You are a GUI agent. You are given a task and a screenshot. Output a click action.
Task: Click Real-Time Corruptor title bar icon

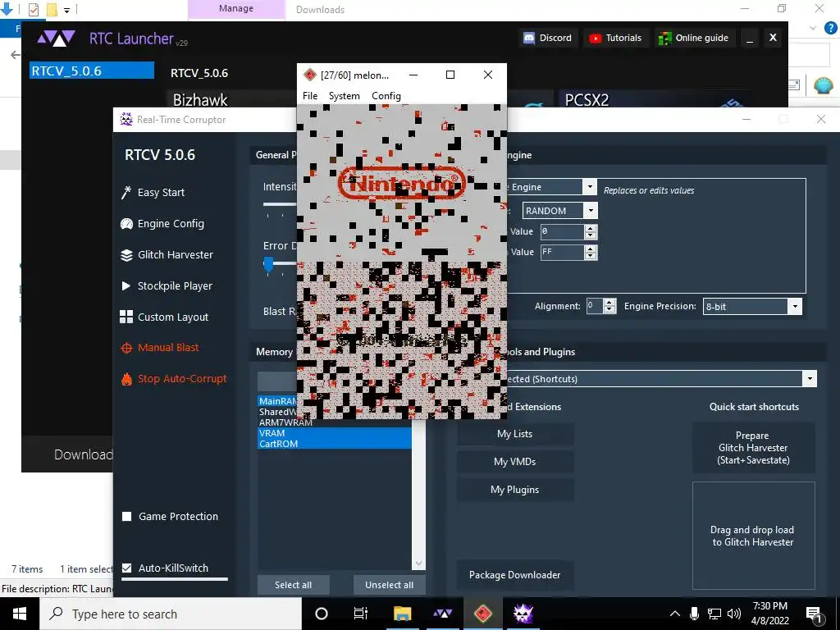coord(126,120)
